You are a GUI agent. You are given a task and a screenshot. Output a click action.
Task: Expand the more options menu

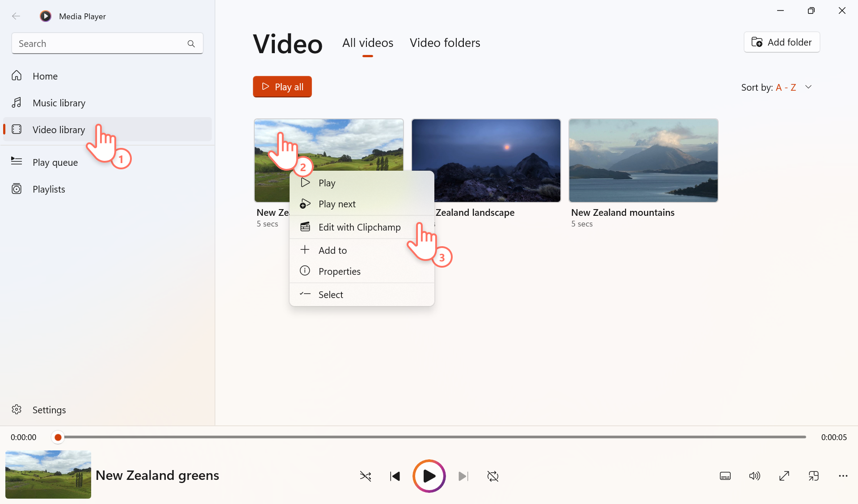[x=843, y=476]
